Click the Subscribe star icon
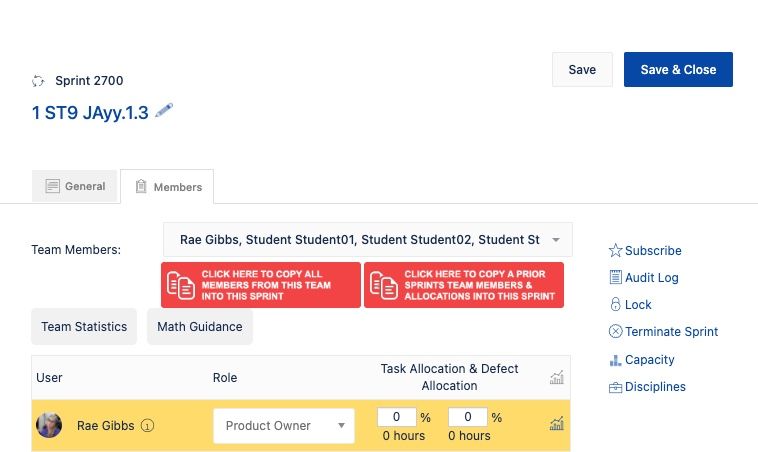 [616, 251]
